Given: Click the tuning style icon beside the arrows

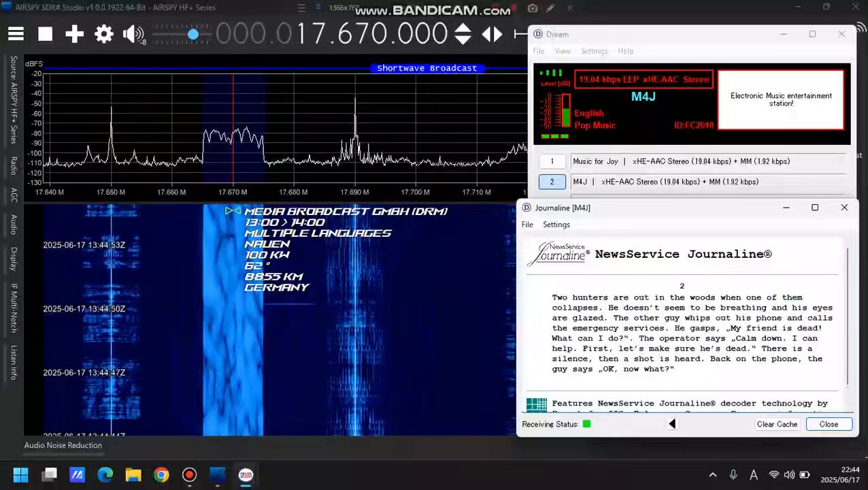Looking at the screenshot, I should coord(521,34).
